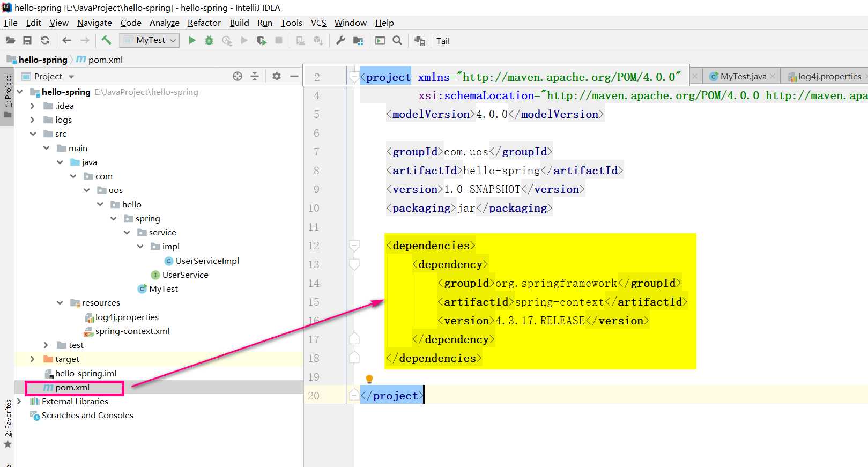Fold dependencies block at line 12

point(354,246)
